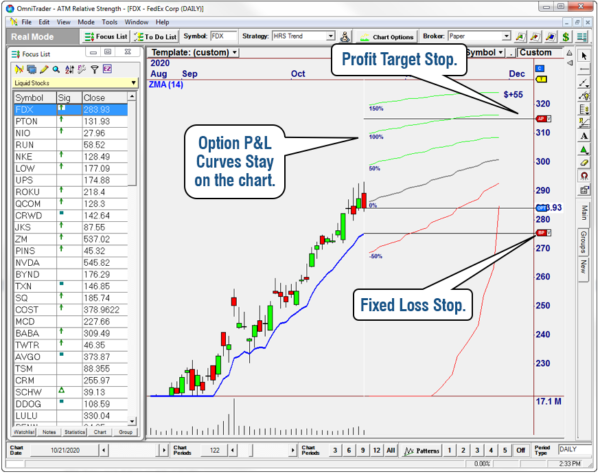600x474 pixels.
Task: Select the eraser tool
Action: (x=584, y=163)
